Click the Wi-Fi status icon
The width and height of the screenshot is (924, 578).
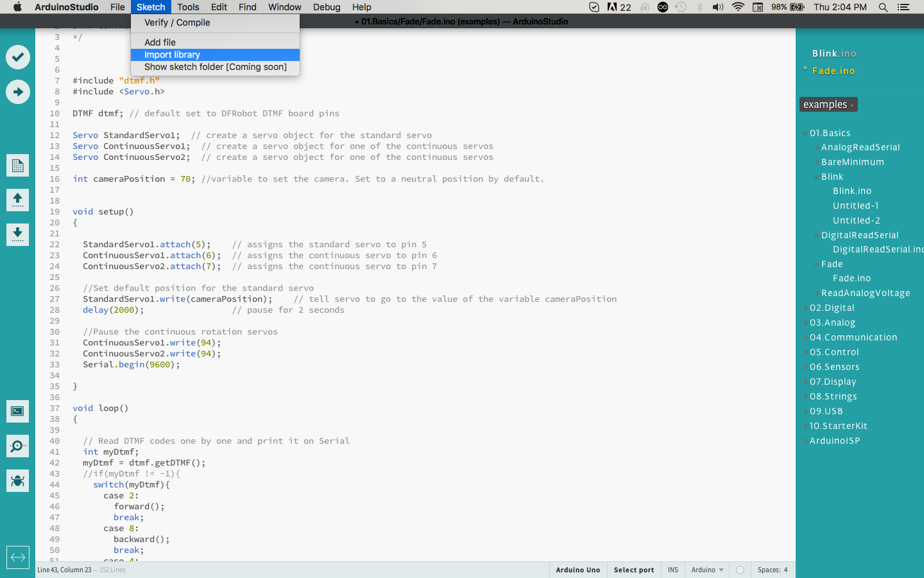point(738,7)
